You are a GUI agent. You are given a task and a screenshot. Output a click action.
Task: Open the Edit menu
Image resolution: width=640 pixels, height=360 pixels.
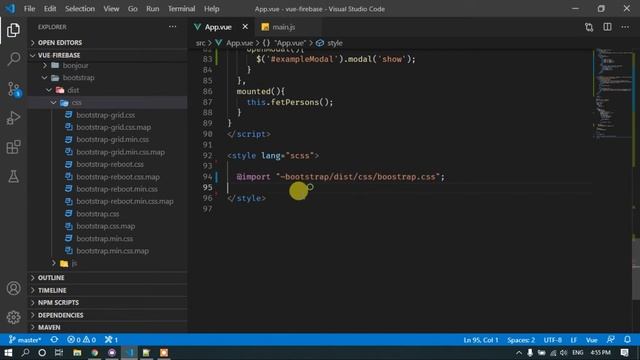coord(50,9)
